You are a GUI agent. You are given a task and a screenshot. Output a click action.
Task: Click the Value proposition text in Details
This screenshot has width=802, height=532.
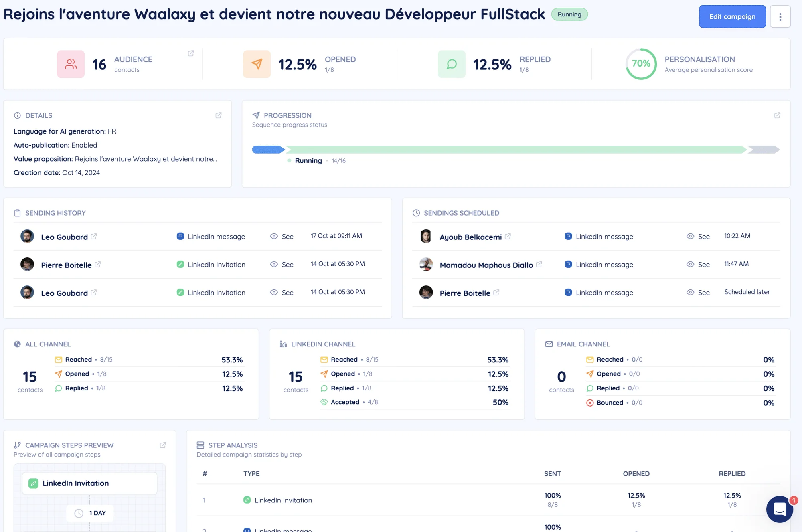[115, 159]
